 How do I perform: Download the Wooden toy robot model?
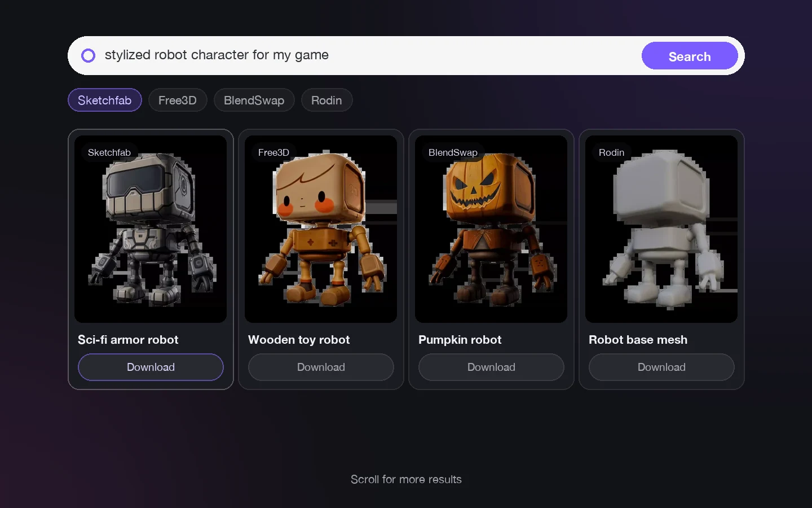coord(321,367)
